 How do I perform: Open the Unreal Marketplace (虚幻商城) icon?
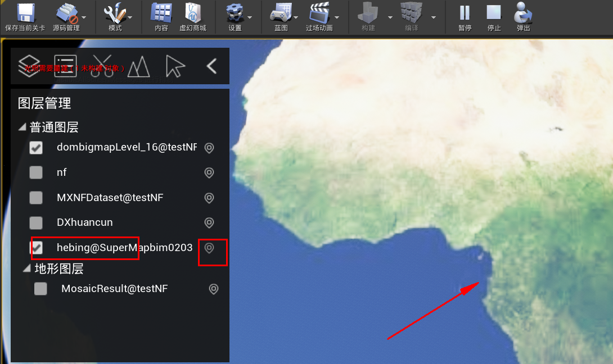pyautogui.click(x=192, y=13)
